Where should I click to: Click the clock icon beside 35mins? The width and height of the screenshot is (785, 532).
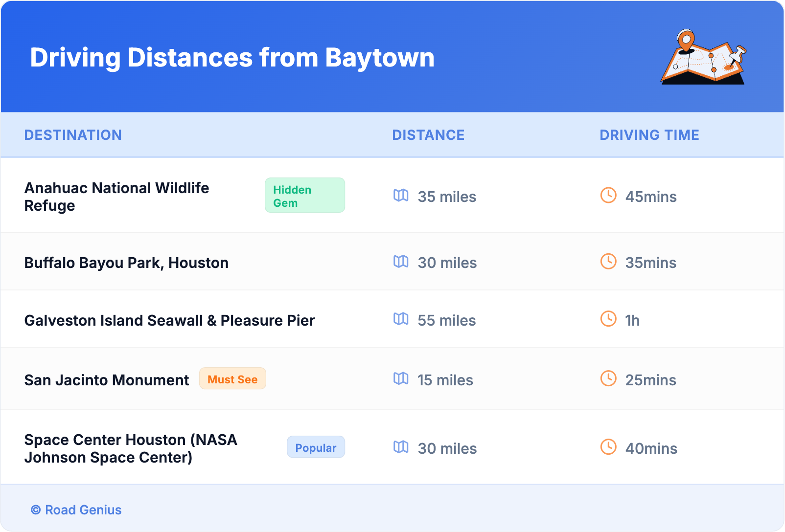[x=608, y=262]
